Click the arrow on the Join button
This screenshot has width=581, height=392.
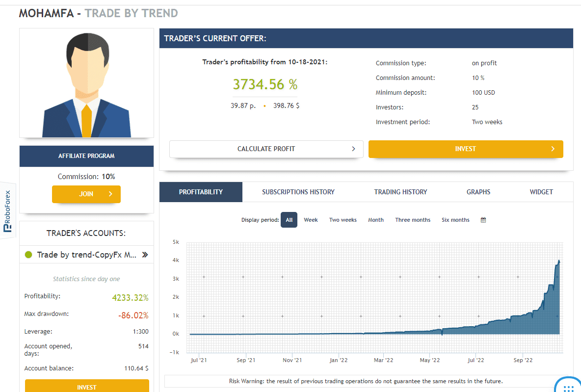pyautogui.click(x=110, y=194)
